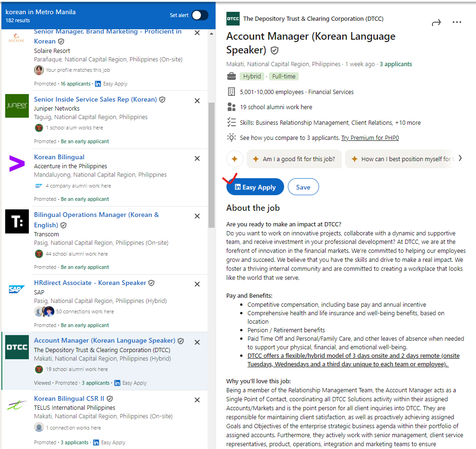
Task: Open Bilingual Operations Manager (Korean & English)
Action: click(96, 220)
